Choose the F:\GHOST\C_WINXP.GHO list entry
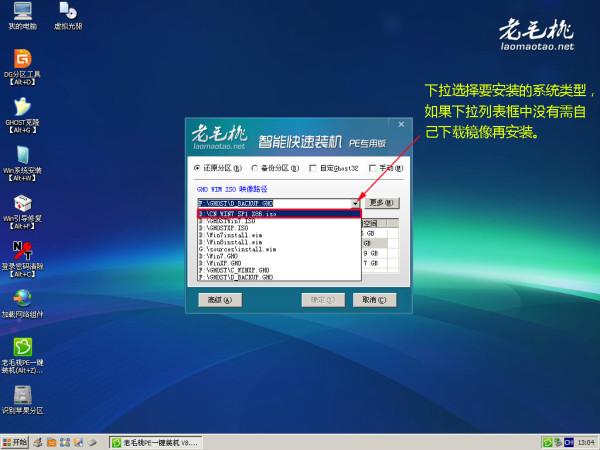The width and height of the screenshot is (600, 450). click(x=279, y=270)
